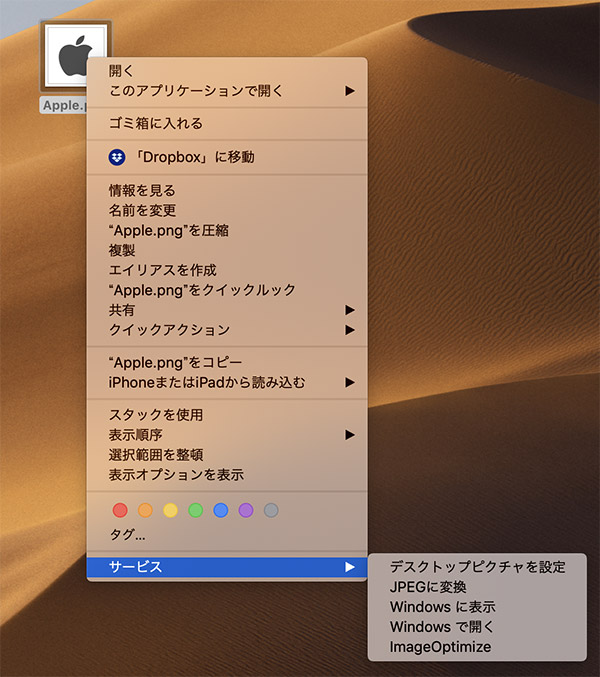Choose 表示オプションを表示 entry

(x=227, y=475)
